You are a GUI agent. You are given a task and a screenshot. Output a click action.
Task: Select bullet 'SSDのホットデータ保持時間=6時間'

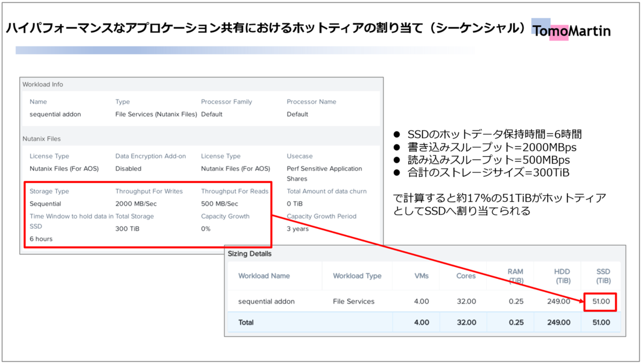tap(487, 135)
